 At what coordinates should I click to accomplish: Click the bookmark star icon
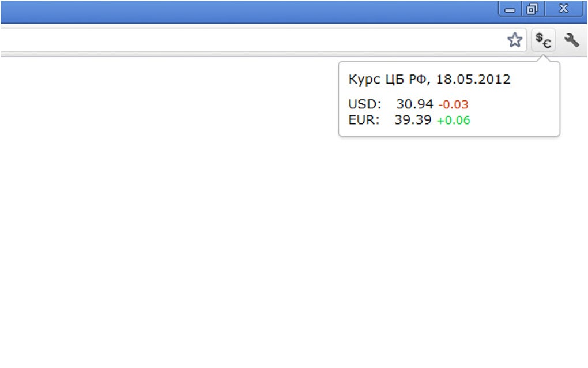[514, 40]
